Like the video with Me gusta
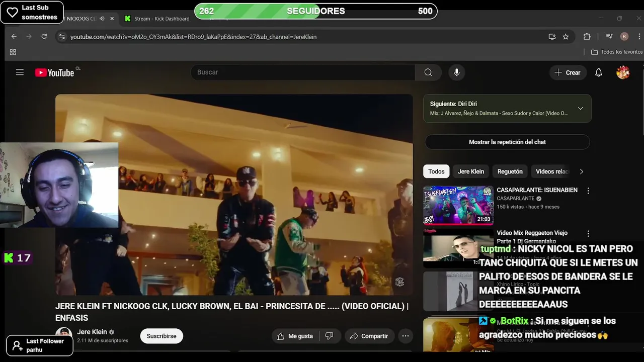This screenshot has height=362, width=644. [295, 336]
